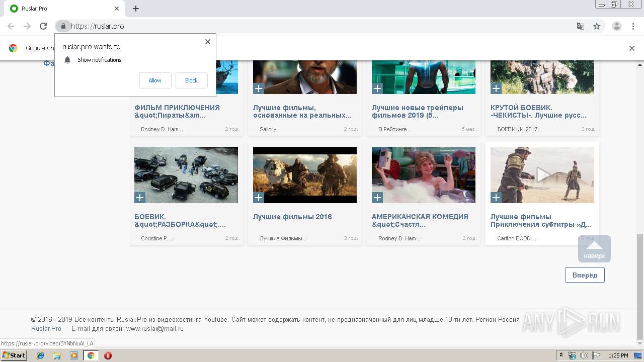The width and height of the screenshot is (644, 362).
Task: Open the Chrome profile avatar
Action: [616, 26]
